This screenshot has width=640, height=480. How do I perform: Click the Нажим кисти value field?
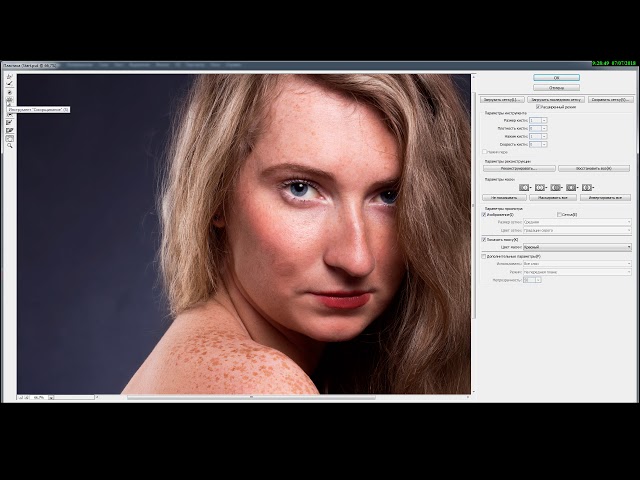pyautogui.click(x=535, y=136)
